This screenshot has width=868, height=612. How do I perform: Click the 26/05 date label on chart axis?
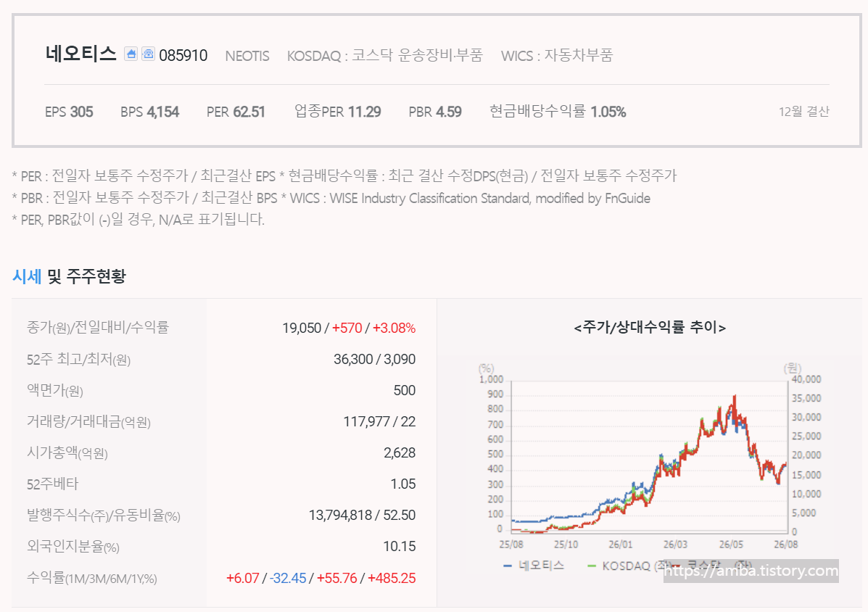point(731,545)
